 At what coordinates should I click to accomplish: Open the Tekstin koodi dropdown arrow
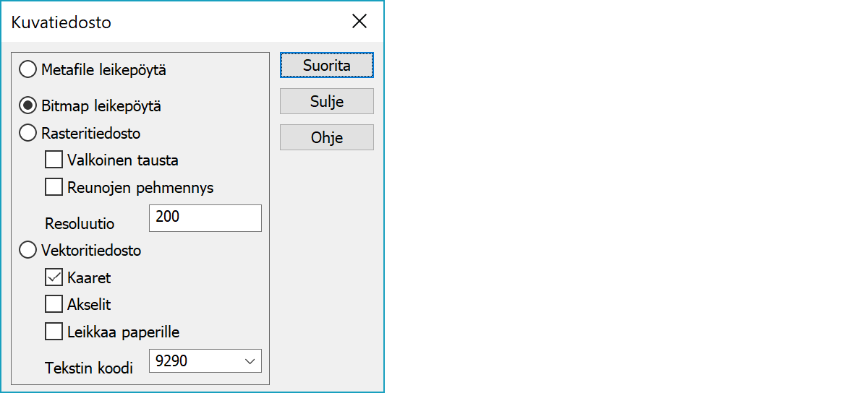(x=250, y=360)
